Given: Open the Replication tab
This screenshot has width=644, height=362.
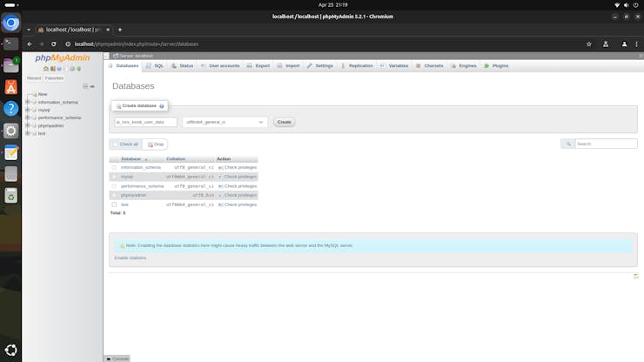Looking at the screenshot, I should [357, 66].
